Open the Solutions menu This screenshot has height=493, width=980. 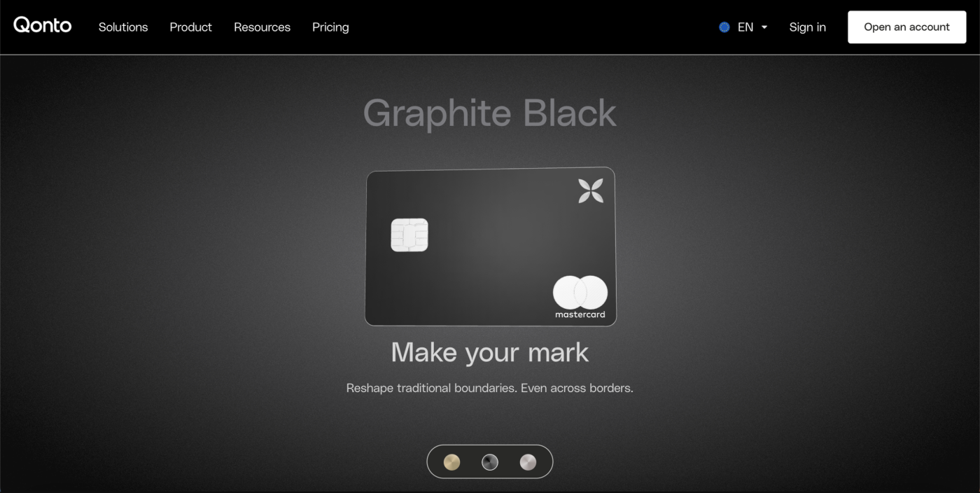click(123, 27)
